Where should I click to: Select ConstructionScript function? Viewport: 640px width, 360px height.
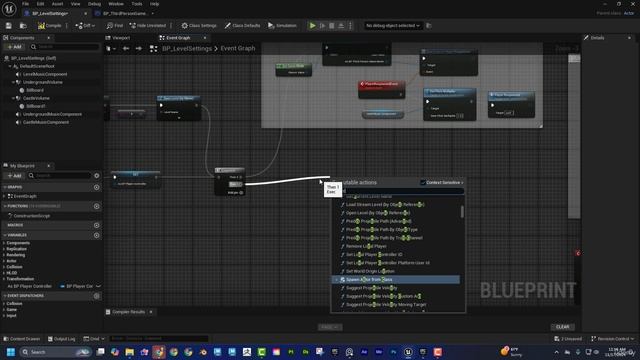point(32,216)
